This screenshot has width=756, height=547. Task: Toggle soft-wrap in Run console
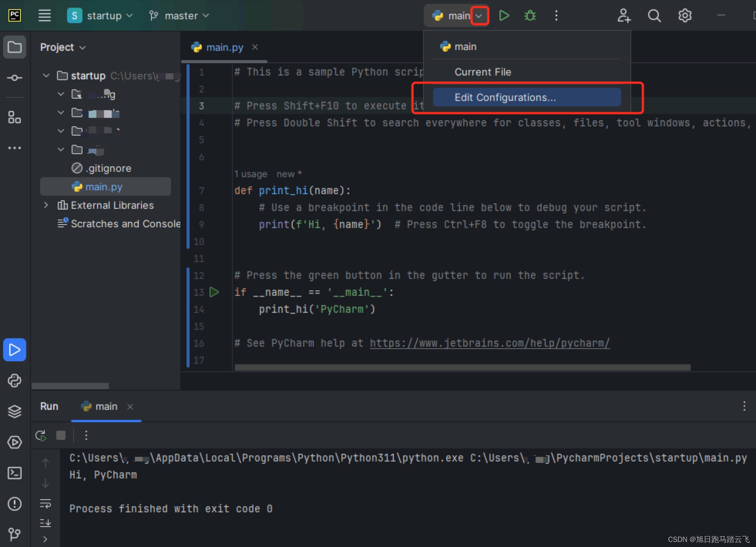[x=45, y=503]
